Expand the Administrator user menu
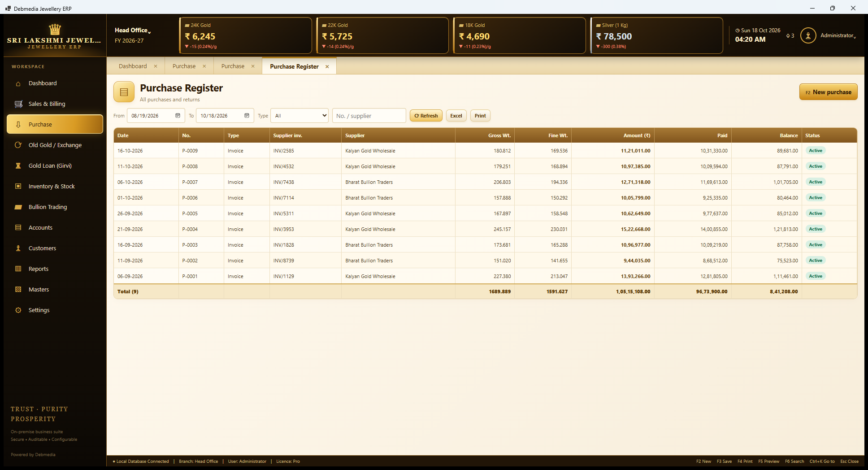Image resolution: width=868 pixels, height=470 pixels. coord(838,35)
